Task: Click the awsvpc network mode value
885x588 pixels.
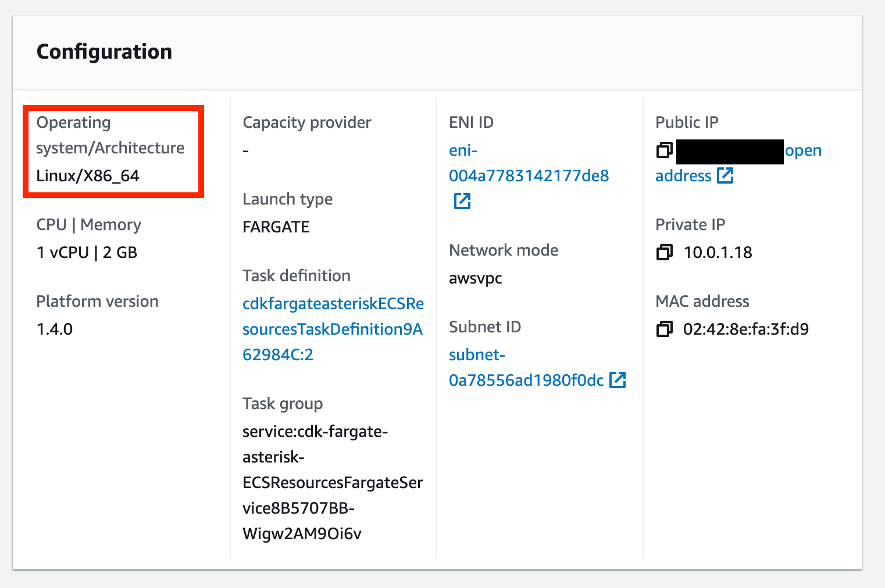Action: coord(475,278)
